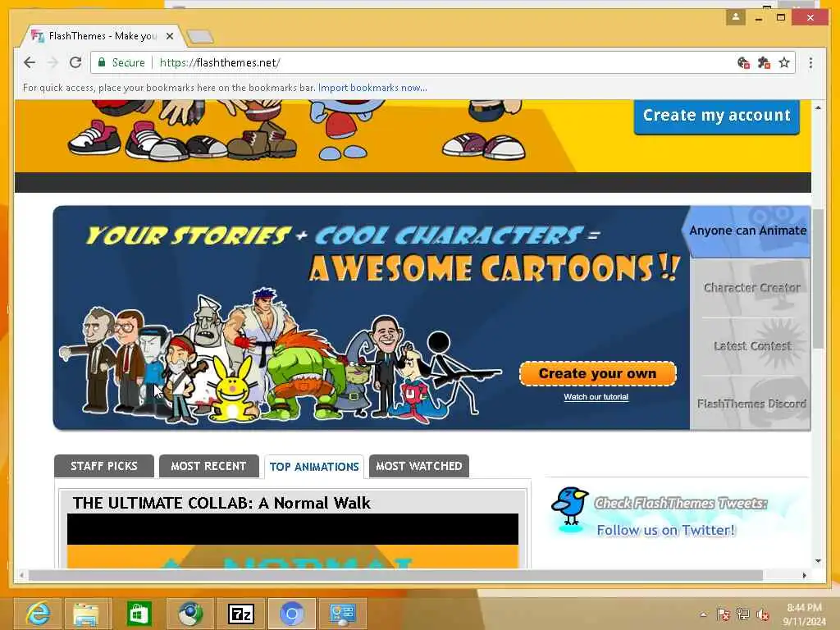
Task: Click the orange Create your own button
Action: click(597, 373)
